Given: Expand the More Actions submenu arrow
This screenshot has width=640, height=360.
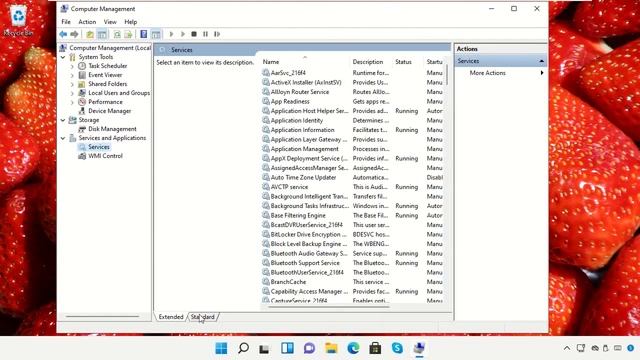Looking at the screenshot, I should pyautogui.click(x=542, y=73).
